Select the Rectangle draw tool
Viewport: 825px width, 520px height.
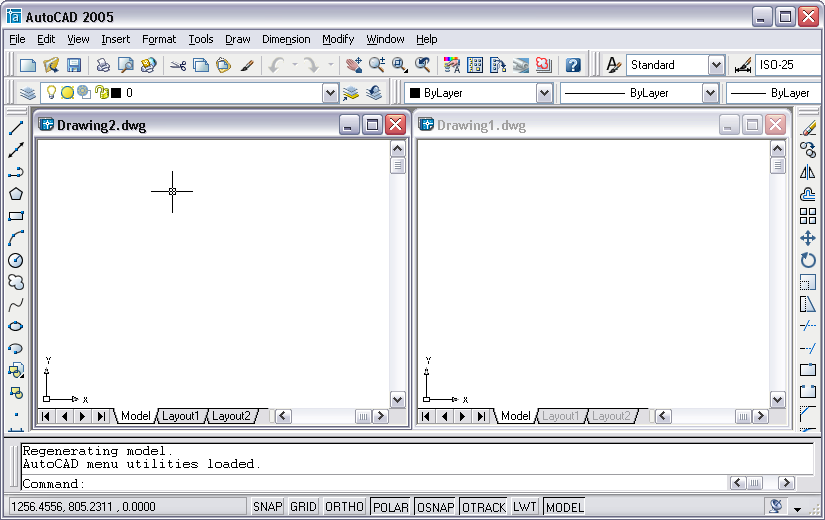click(16, 216)
